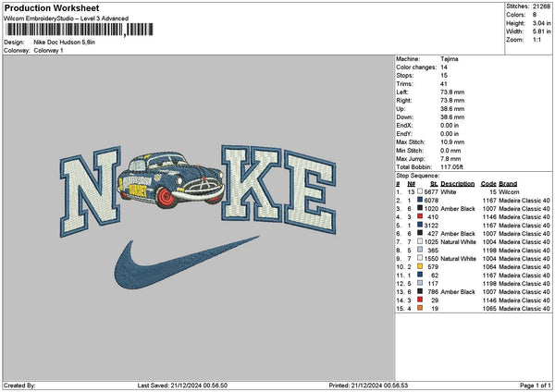Click the Total Bobbin value 117.05ft
This screenshot has width=555, height=392.
click(x=451, y=167)
